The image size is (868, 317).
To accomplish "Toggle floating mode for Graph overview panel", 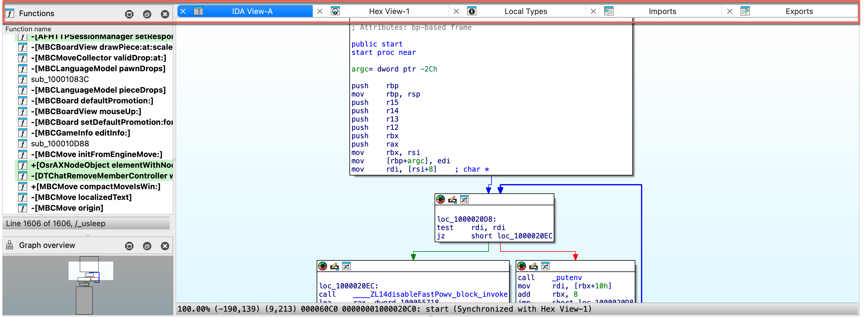I will (x=147, y=246).
